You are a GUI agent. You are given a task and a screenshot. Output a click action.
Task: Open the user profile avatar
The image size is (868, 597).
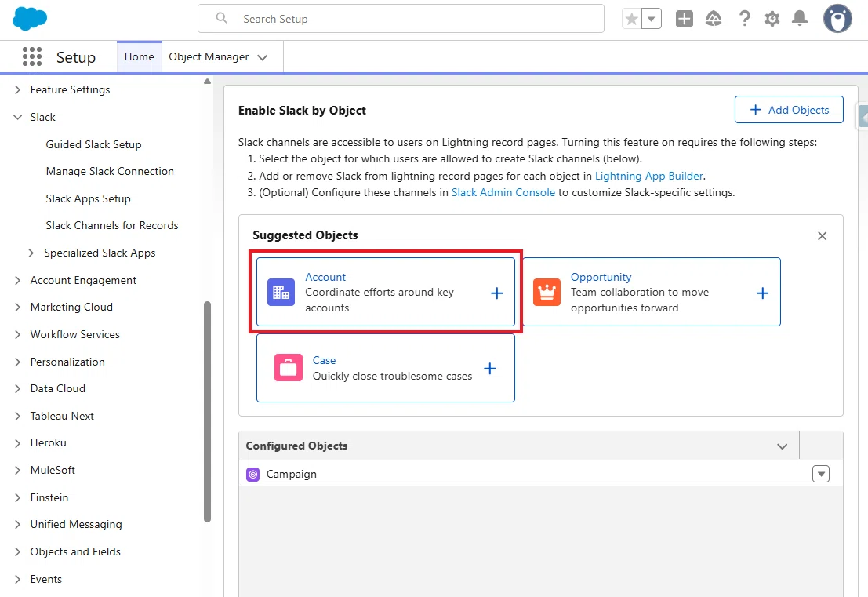click(837, 19)
